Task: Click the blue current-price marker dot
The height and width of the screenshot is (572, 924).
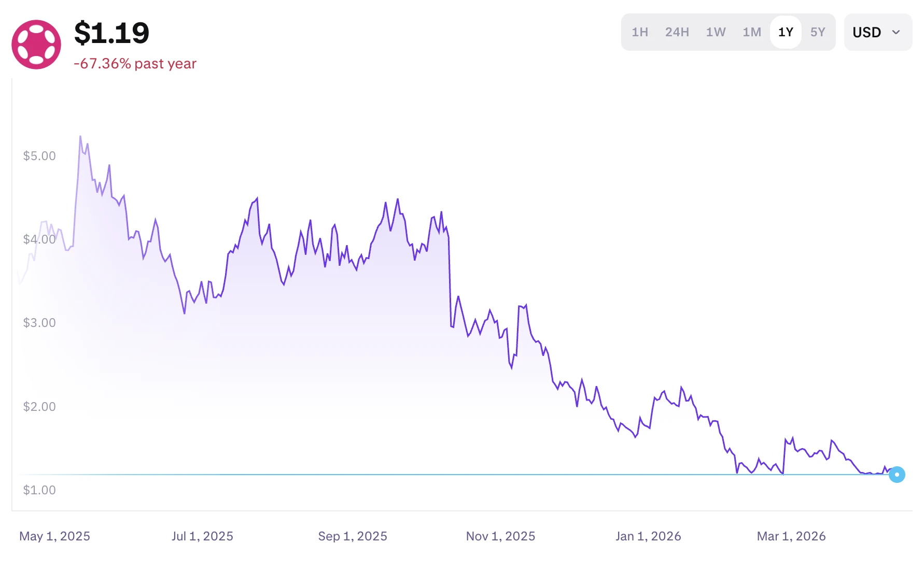Action: [x=897, y=475]
